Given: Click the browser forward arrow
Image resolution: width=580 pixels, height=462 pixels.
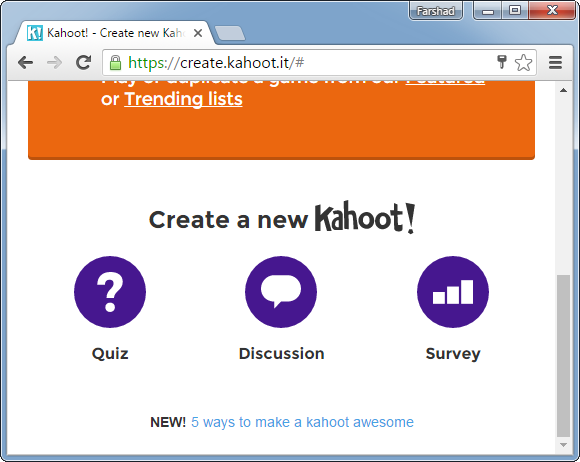Looking at the screenshot, I should click(55, 63).
